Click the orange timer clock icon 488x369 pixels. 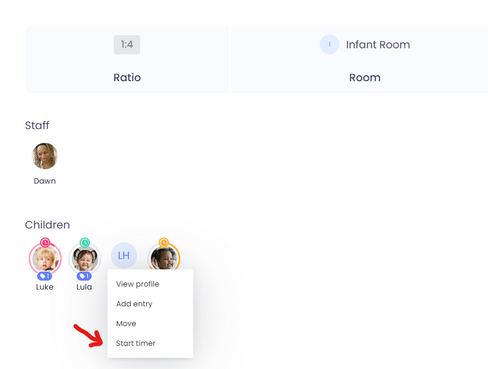[x=163, y=242]
